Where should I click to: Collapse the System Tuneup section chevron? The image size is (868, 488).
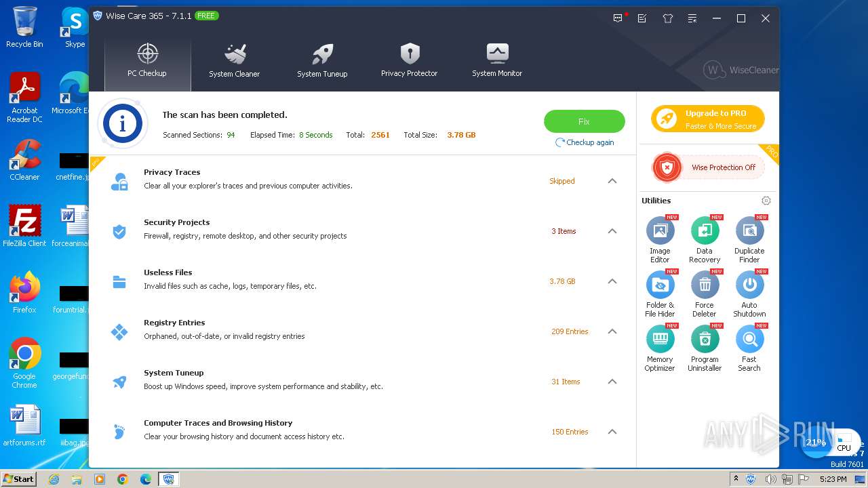tap(612, 382)
